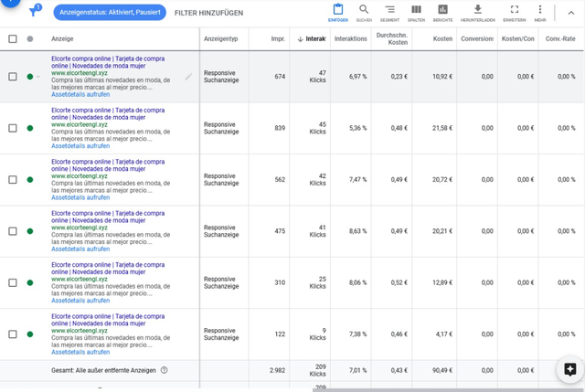Sort by the Kosten column header

click(x=442, y=38)
